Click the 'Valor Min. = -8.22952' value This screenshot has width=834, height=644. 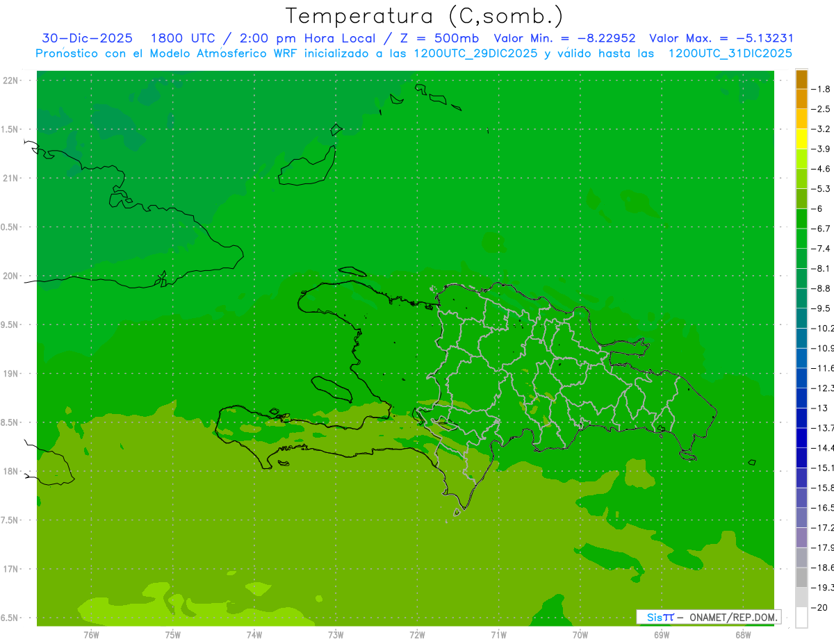pos(564,38)
